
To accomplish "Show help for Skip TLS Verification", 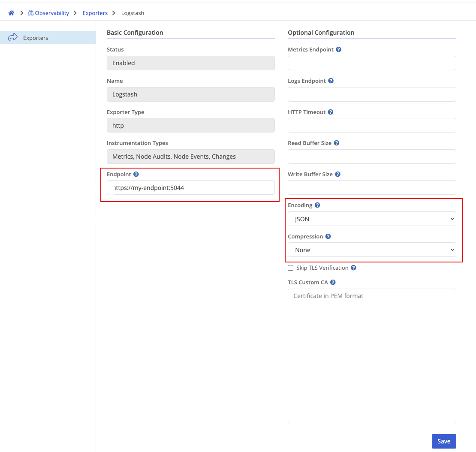I will pyautogui.click(x=353, y=268).
